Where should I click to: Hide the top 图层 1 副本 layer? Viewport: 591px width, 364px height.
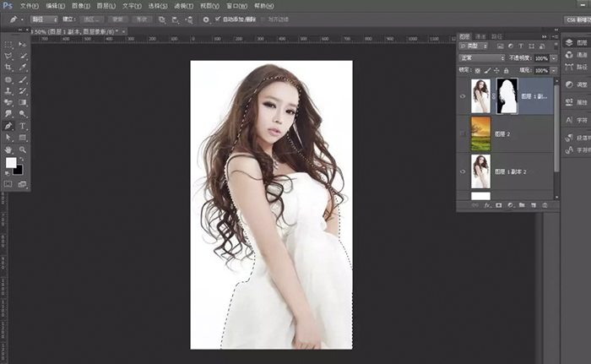(463, 96)
